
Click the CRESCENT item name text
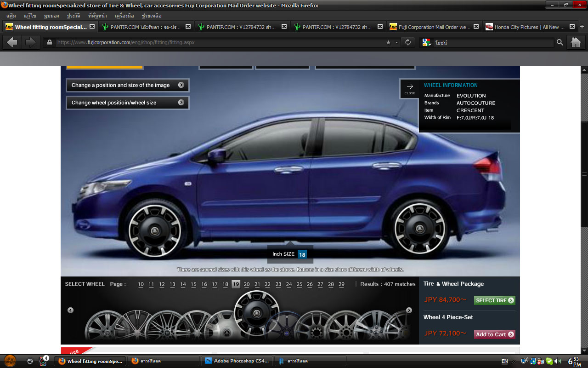470,110
